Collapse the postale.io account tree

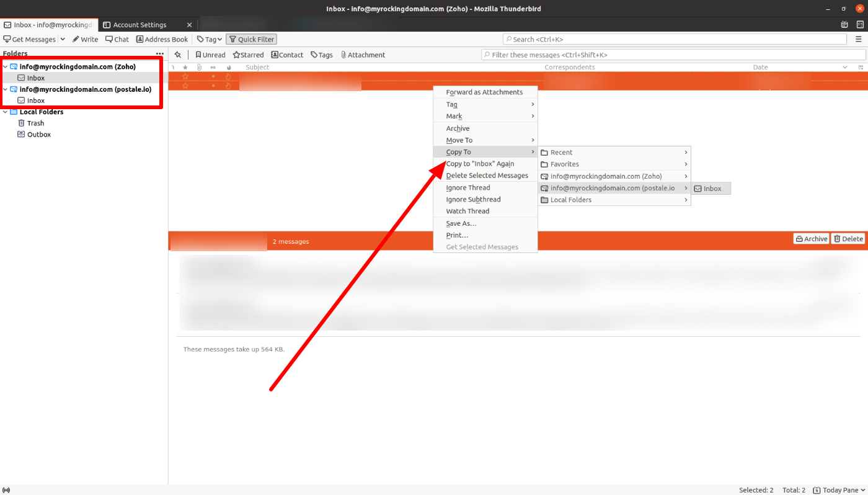(x=6, y=89)
